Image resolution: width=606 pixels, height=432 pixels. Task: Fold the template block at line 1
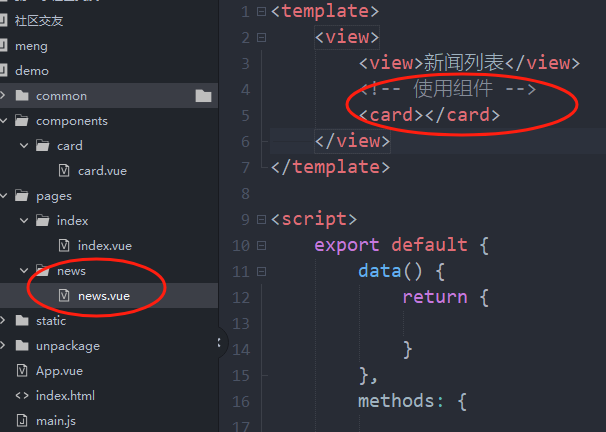262,11
